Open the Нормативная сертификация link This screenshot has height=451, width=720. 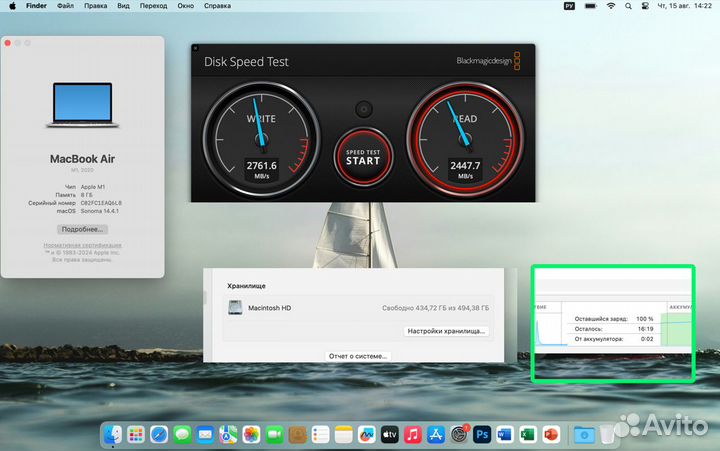click(x=82, y=245)
